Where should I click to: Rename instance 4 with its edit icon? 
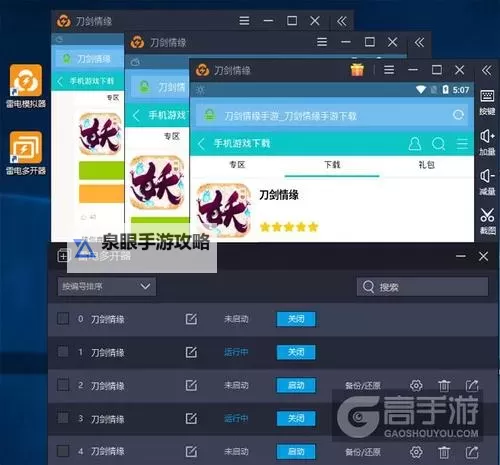[191, 452]
